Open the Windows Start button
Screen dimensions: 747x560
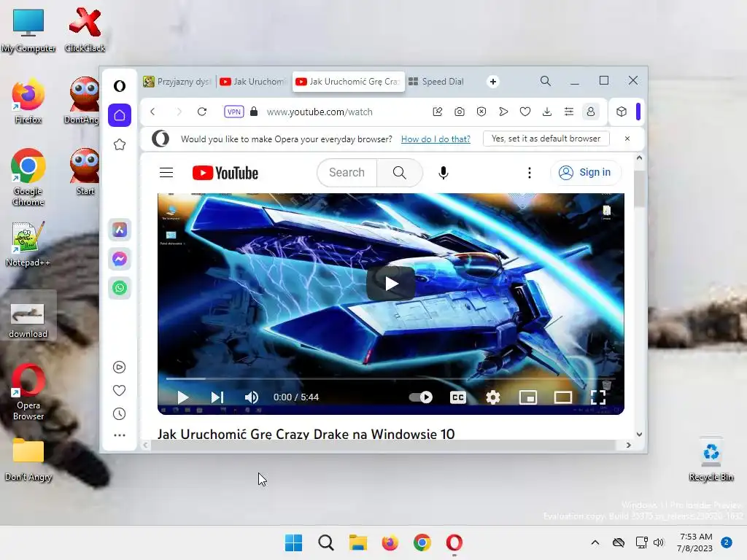(293, 542)
